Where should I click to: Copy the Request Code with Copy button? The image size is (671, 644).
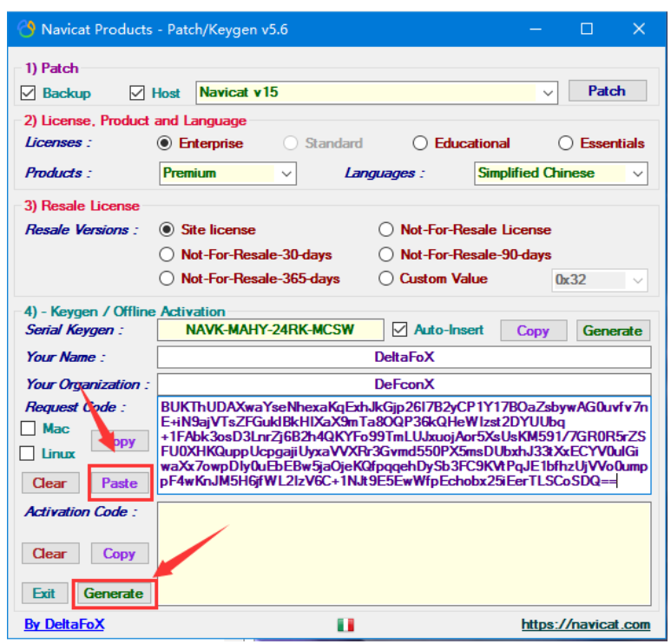click(120, 441)
